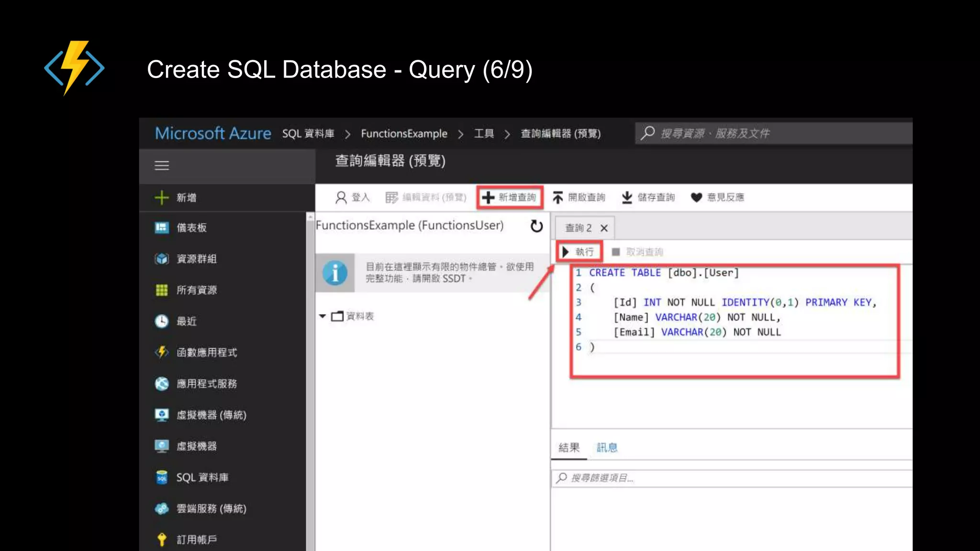Click the SSDT info message text
980x551 pixels.
pos(449,273)
